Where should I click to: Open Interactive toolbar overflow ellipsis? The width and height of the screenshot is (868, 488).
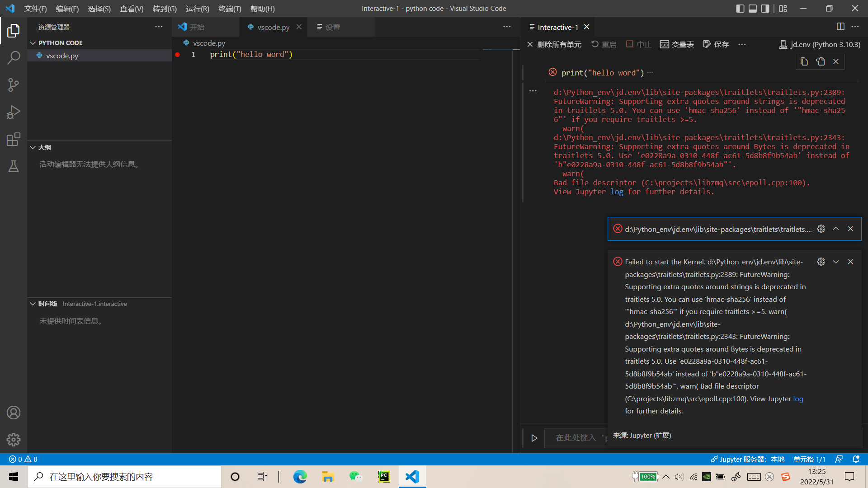742,44
